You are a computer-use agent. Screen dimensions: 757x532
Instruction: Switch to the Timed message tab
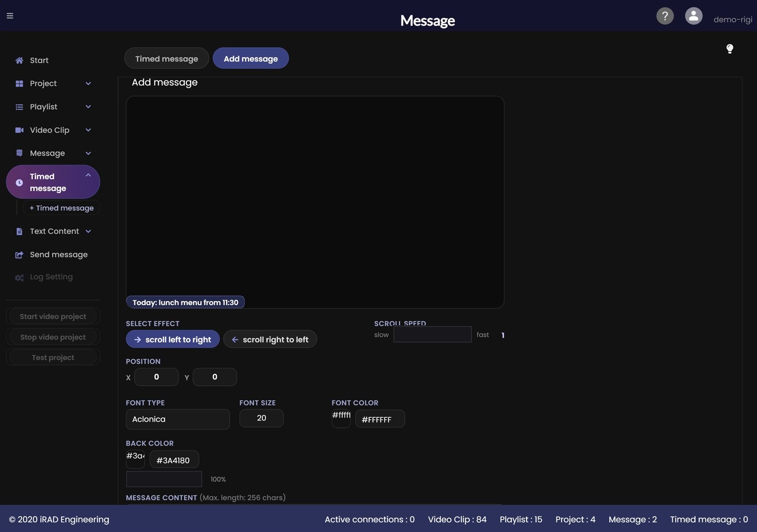(167, 58)
